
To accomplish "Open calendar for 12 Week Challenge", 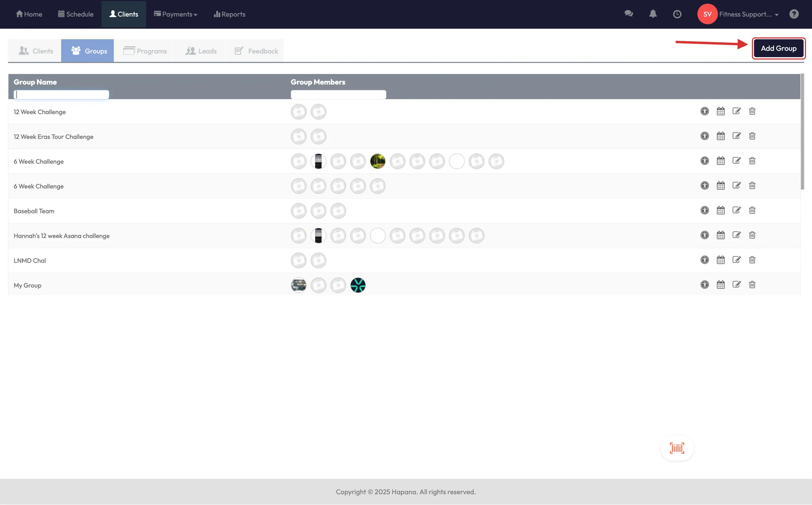I will (x=720, y=111).
